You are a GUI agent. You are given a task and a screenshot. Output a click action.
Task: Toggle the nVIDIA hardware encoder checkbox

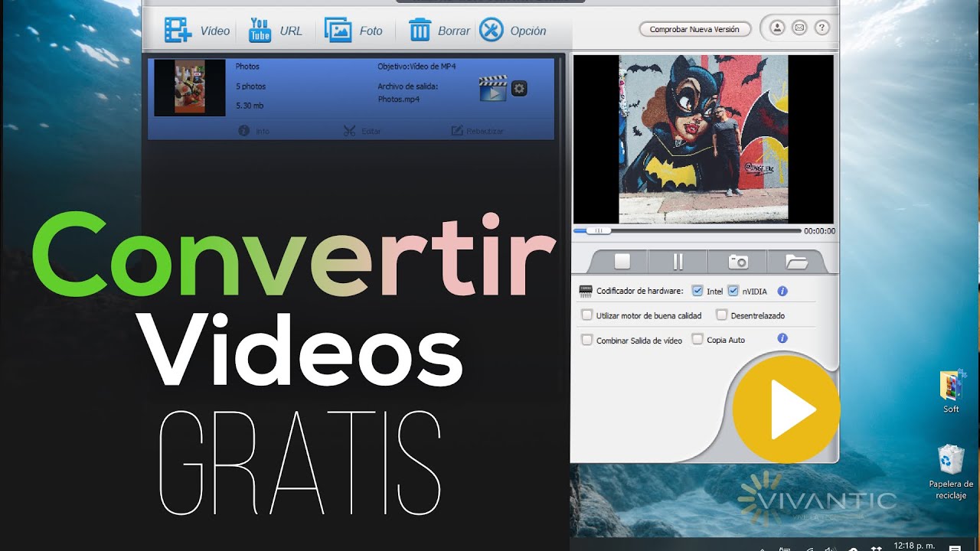[733, 291]
